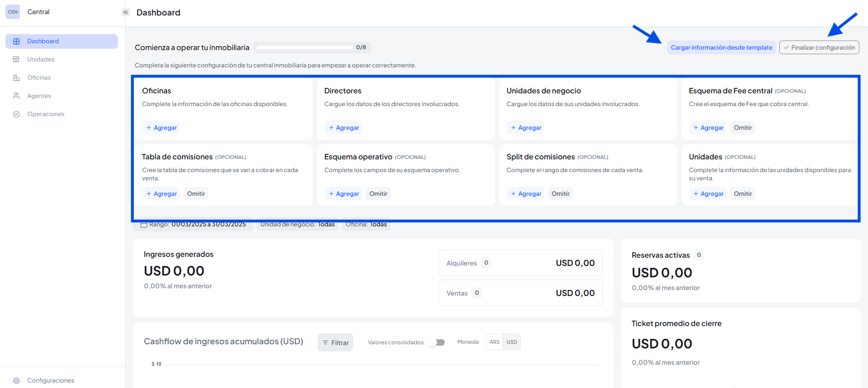Open the Unidad de negocio filter
Image resolution: width=868 pixels, height=388 pixels.
coord(297,225)
